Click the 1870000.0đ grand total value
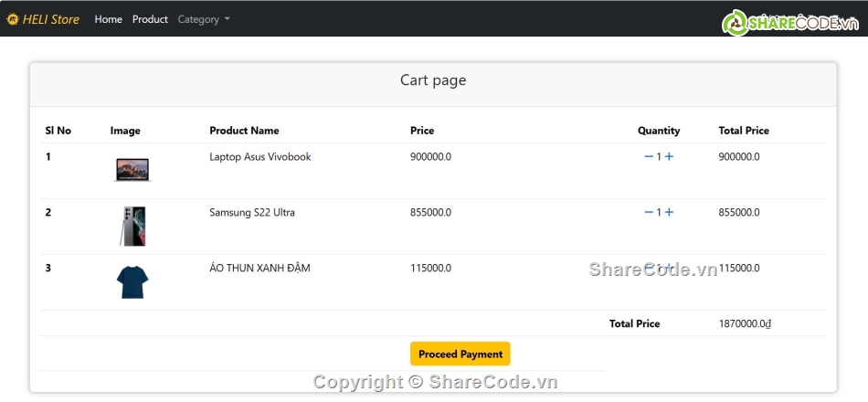868x402 pixels. click(745, 323)
